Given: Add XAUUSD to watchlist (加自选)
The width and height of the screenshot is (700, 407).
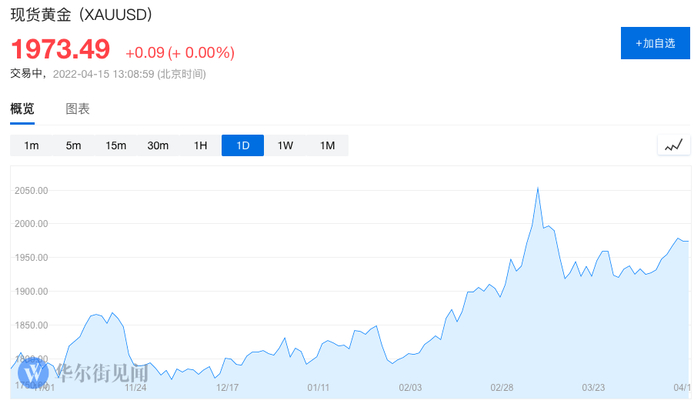Looking at the screenshot, I should pyautogui.click(x=655, y=43).
